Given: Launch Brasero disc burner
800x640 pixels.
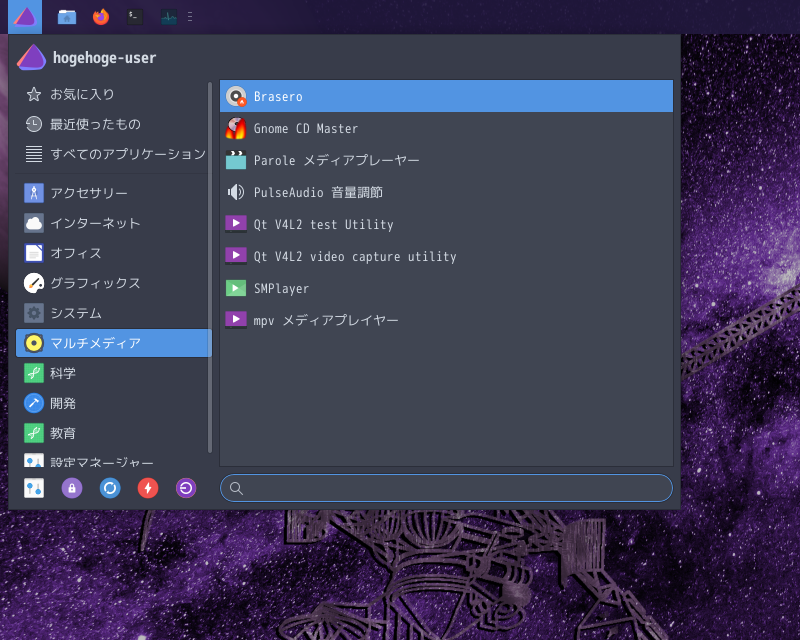Looking at the screenshot, I should pyautogui.click(x=446, y=96).
